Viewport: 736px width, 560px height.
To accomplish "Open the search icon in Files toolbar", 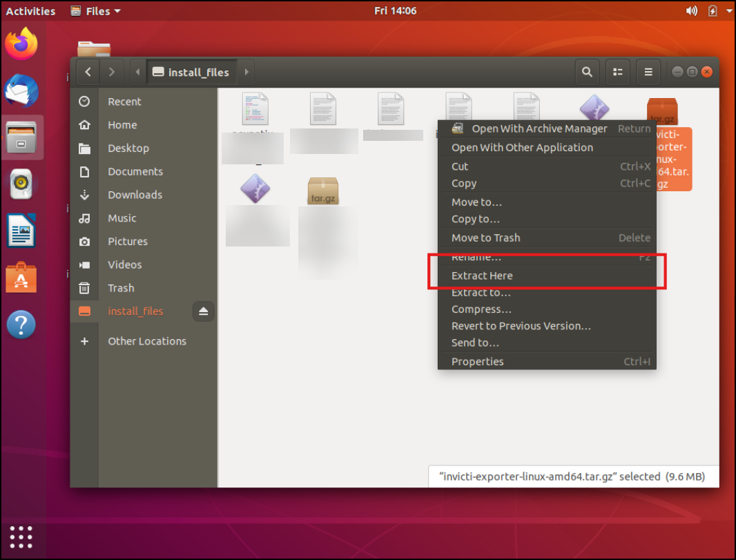I will coord(587,72).
